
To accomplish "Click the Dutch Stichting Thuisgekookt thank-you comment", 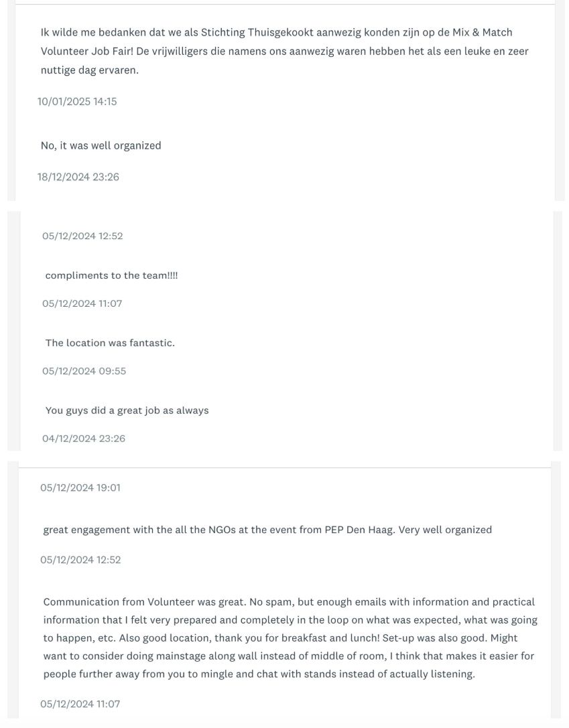I will pyautogui.click(x=281, y=51).
